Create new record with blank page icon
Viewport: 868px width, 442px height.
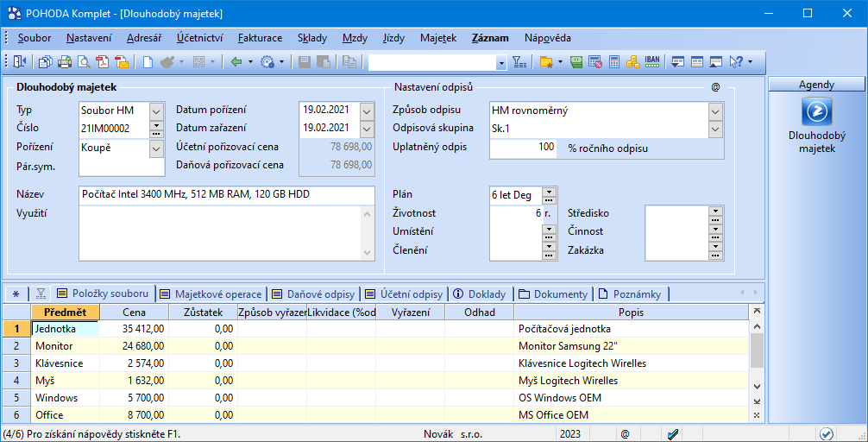coord(148,62)
